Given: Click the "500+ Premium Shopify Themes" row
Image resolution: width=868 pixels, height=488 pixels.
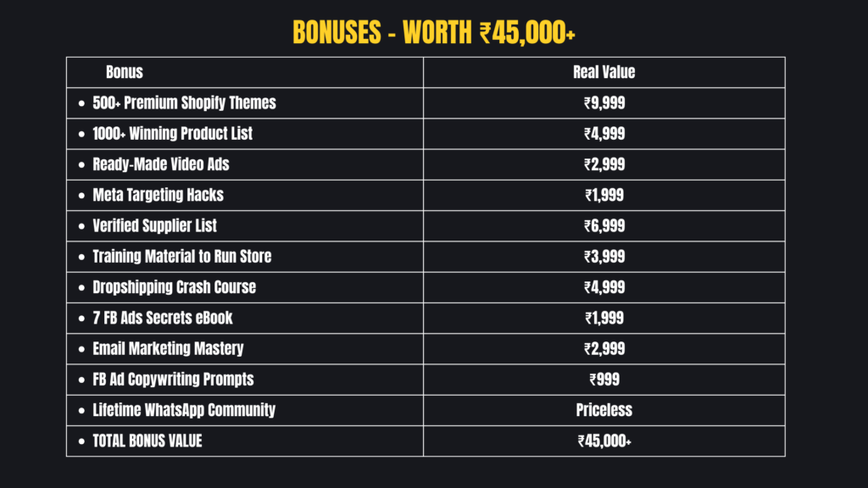Looking at the screenshot, I should click(184, 103).
